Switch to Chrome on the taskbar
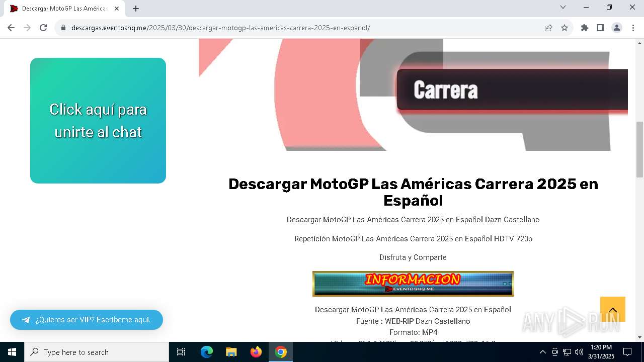 [x=281, y=352]
